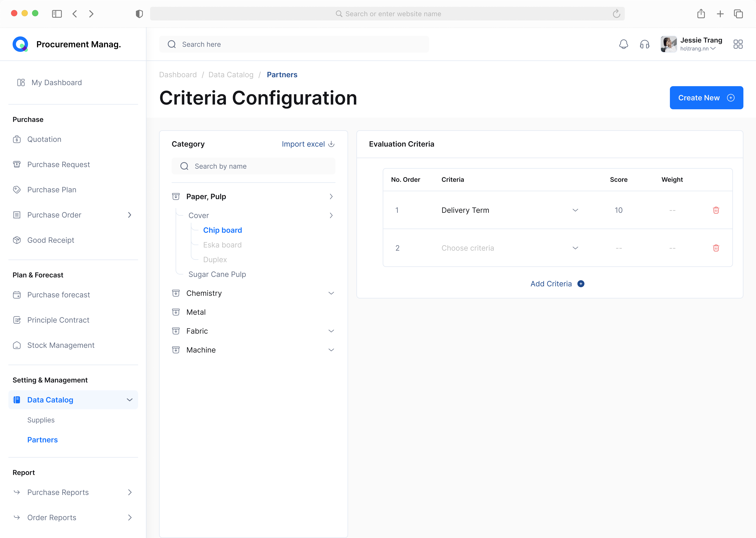Click the privacy shield icon

139,14
